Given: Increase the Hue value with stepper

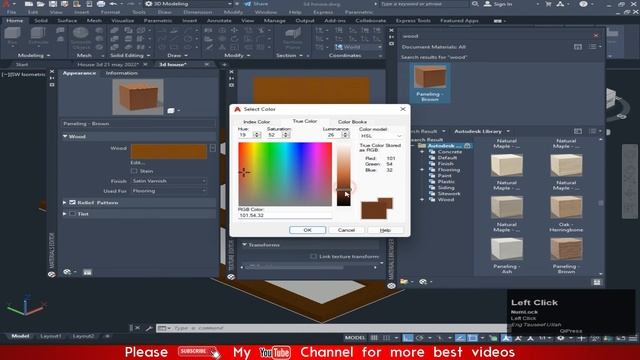Looking at the screenshot, I should coord(257,133).
